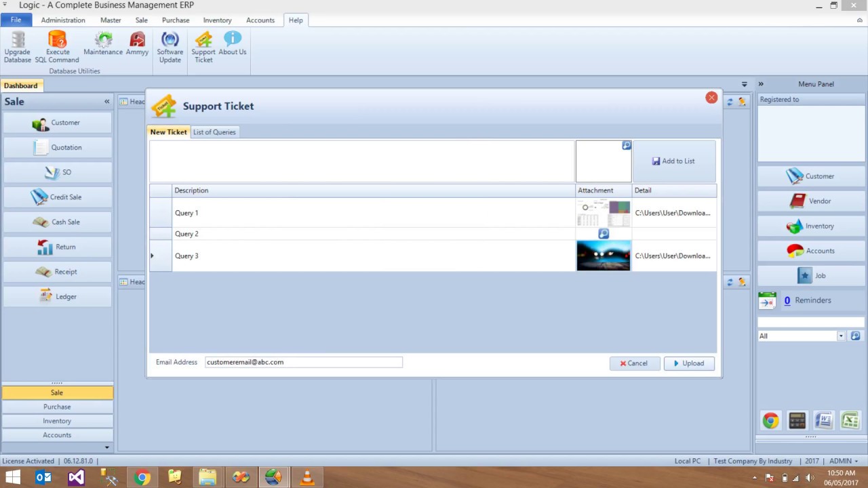
Task: Click search icon beside All dropdown
Action: click(855, 336)
